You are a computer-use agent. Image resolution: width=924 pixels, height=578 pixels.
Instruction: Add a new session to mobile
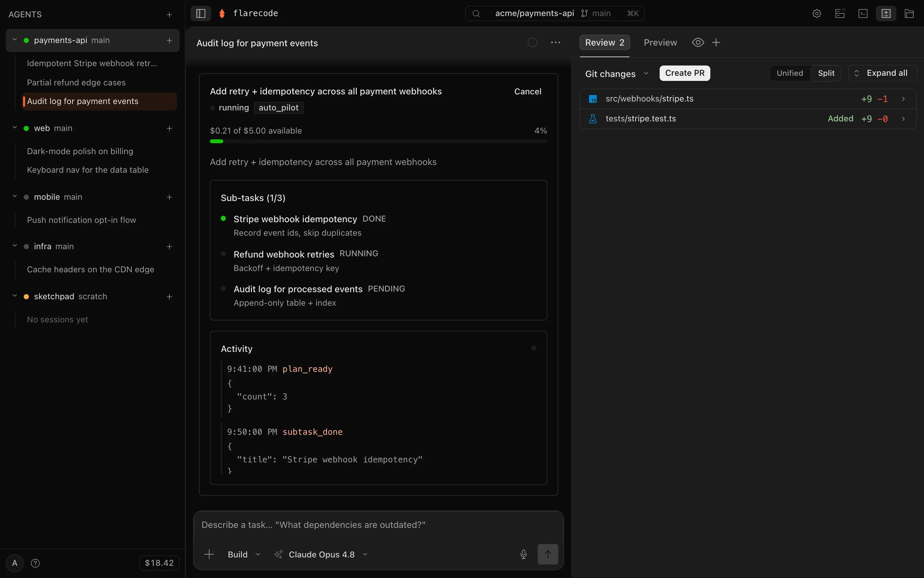(x=169, y=197)
